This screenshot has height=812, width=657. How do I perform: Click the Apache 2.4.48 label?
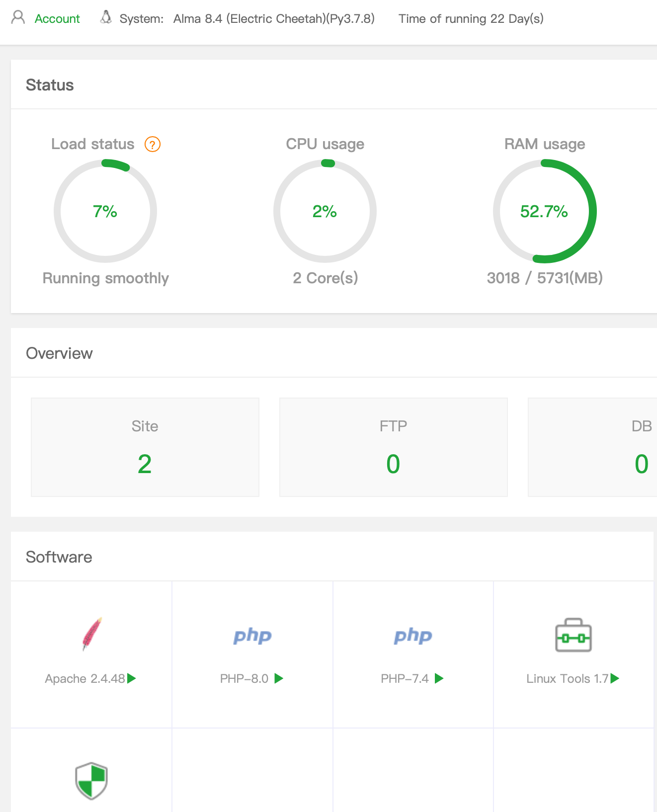click(85, 679)
